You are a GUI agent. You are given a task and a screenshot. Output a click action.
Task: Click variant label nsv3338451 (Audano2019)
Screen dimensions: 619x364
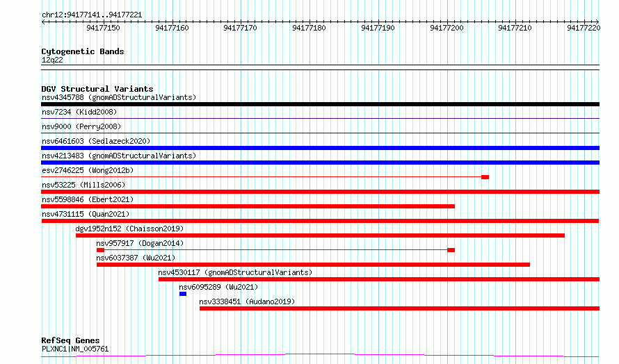[247, 301]
